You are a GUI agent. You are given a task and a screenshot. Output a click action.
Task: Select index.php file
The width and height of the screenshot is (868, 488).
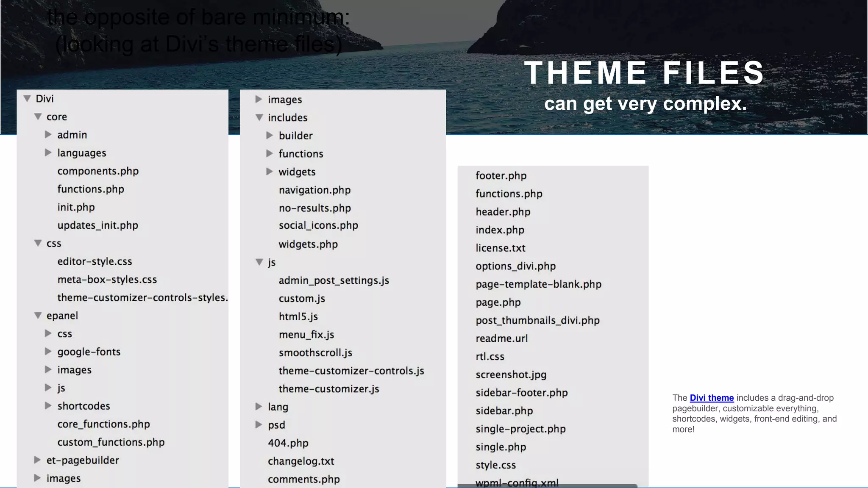[500, 230]
